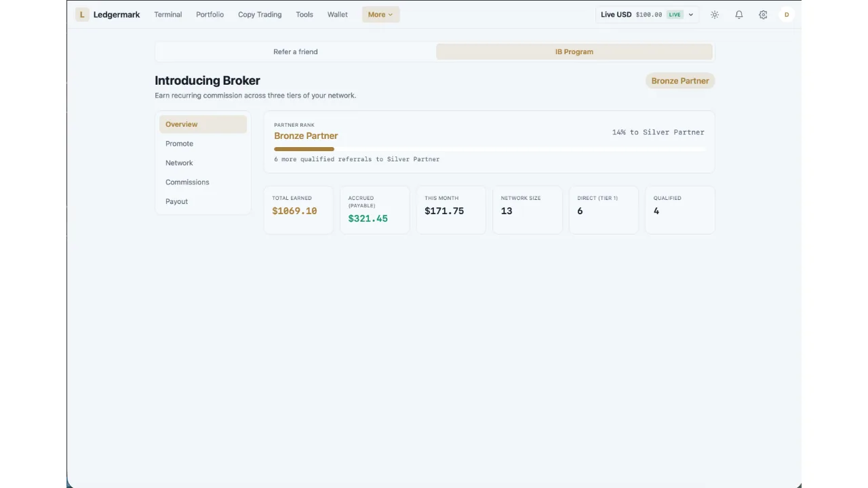Open the Promote section

point(203,144)
